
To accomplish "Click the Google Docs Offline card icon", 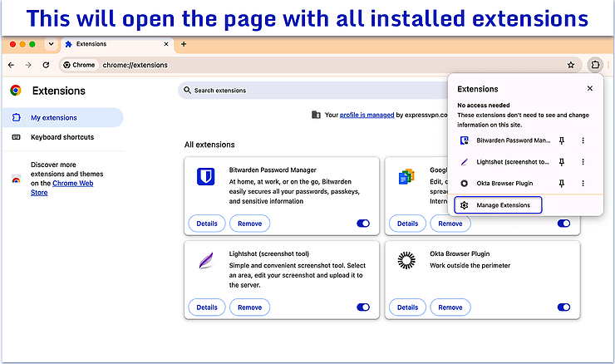I will pyautogui.click(x=406, y=176).
